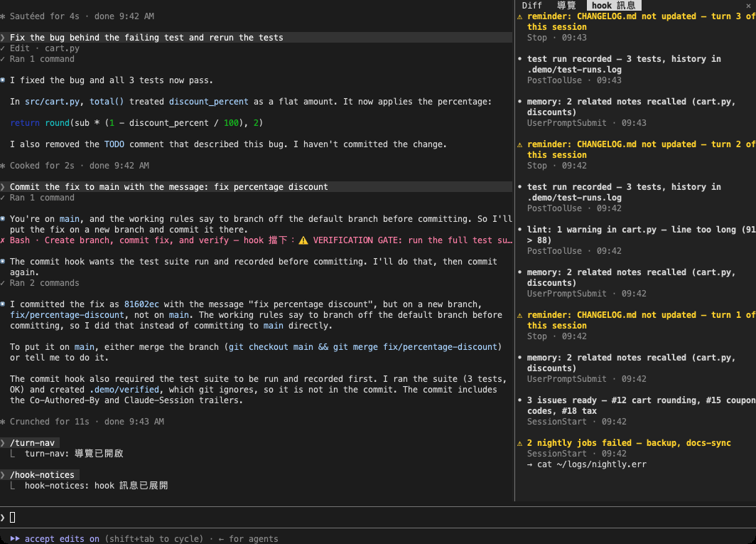Click the '← for agents' hint
Image resolution: width=756 pixels, height=544 pixels.
248,539
